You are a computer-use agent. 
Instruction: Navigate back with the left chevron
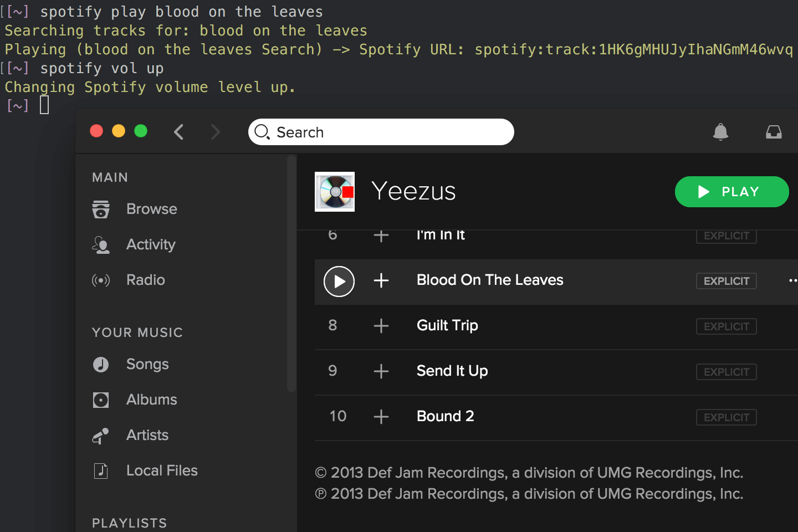point(178,132)
